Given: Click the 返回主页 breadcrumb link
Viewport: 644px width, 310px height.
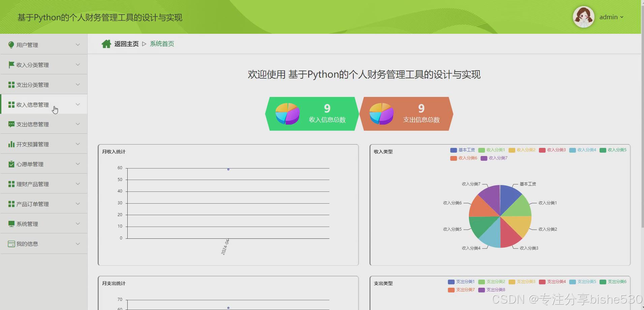Looking at the screenshot, I should coord(126,43).
